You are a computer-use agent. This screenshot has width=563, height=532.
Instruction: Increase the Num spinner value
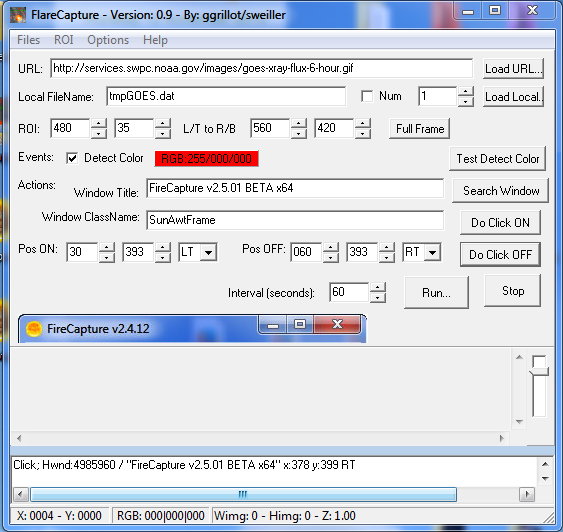tap(466, 91)
